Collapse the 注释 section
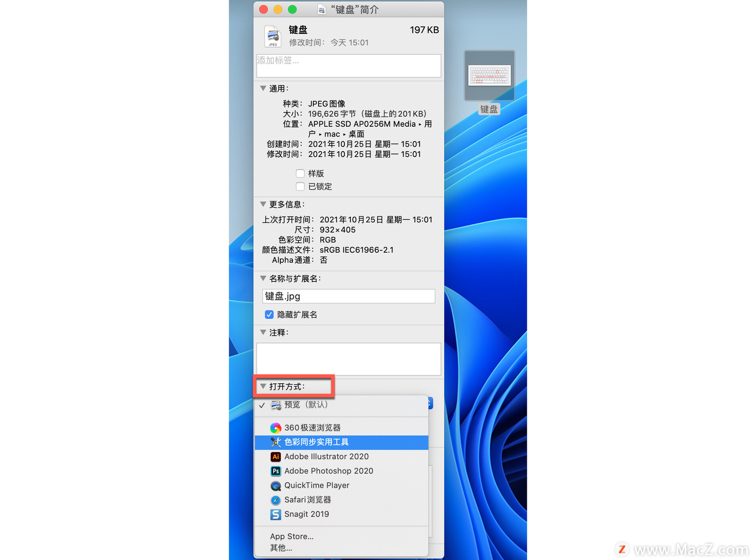 point(263,333)
